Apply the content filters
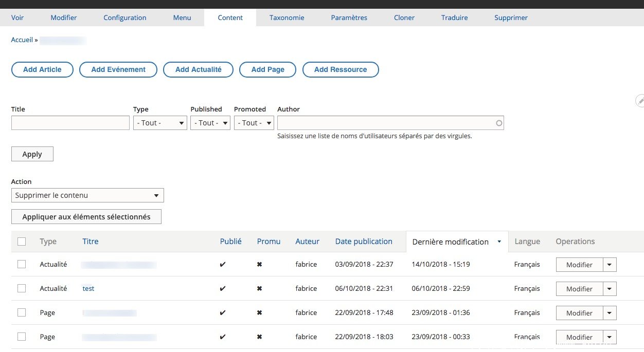 32,154
